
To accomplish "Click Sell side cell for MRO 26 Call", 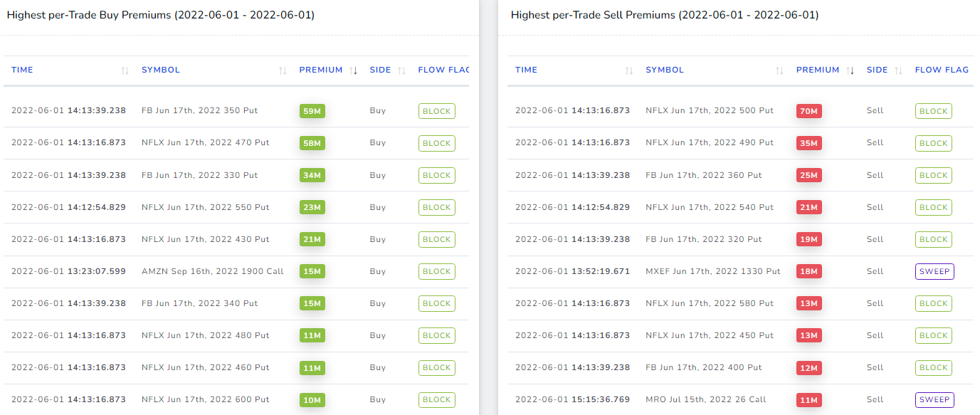I will point(875,399).
